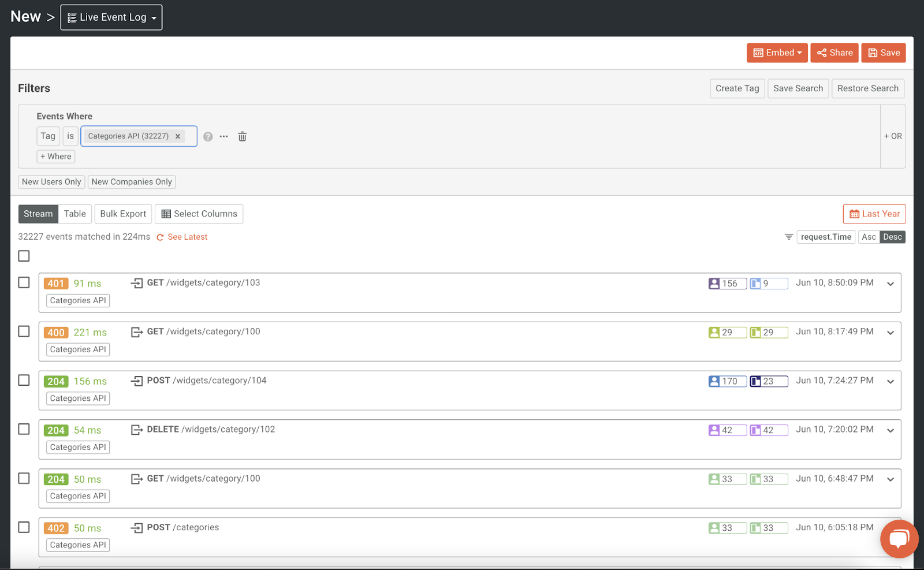
Task: Switch to the Table view tab
Action: click(x=74, y=214)
